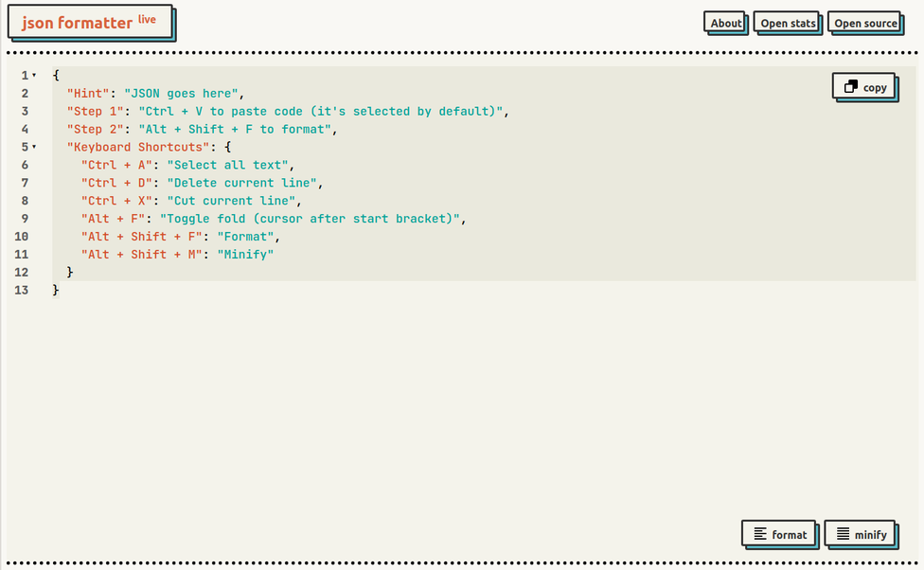The height and width of the screenshot is (570, 924).
Task: Click the "Step 1" key text
Action: pyautogui.click(x=95, y=112)
